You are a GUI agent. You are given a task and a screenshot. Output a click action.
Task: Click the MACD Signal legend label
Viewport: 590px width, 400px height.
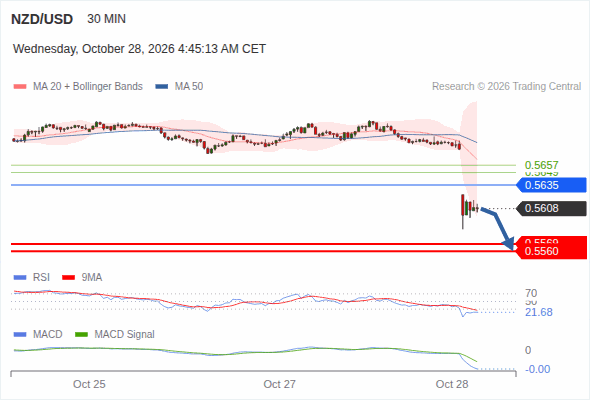click(125, 334)
